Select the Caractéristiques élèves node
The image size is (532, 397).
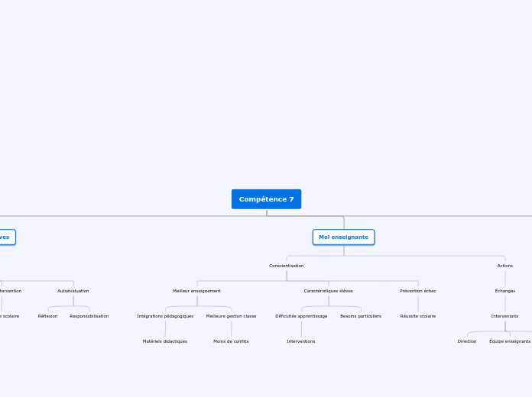(328, 291)
